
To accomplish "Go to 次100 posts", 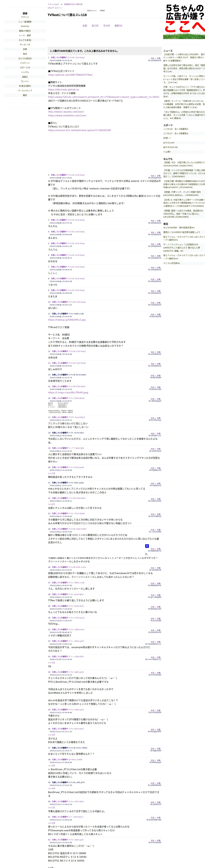I will click(x=107, y=26).
